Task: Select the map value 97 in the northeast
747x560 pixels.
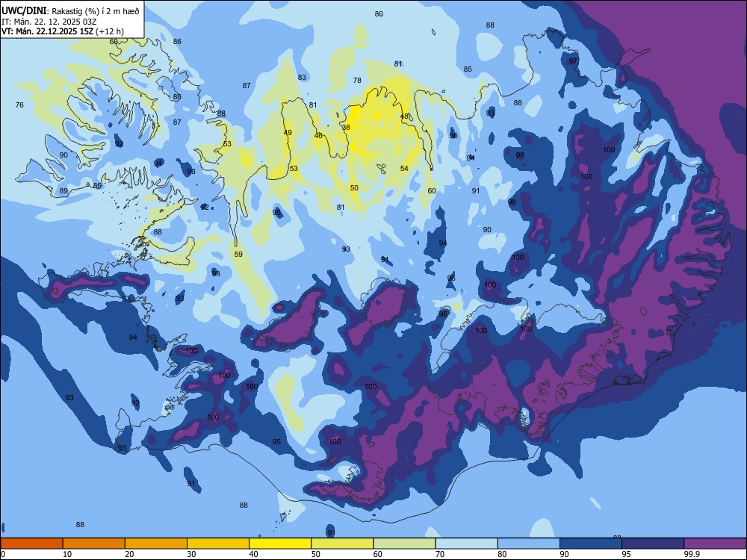Action: click(573, 61)
